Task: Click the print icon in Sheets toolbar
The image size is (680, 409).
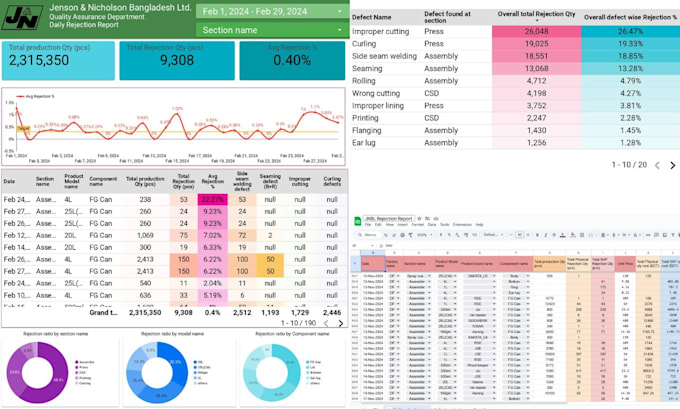Action: click(x=402, y=235)
